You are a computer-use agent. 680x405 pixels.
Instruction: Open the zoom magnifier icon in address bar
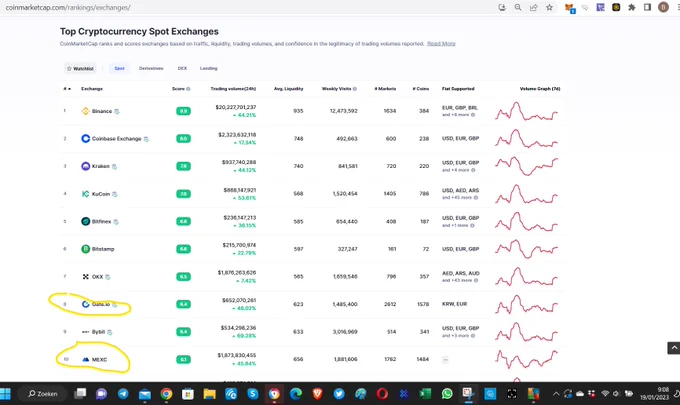pyautogui.click(x=518, y=7)
